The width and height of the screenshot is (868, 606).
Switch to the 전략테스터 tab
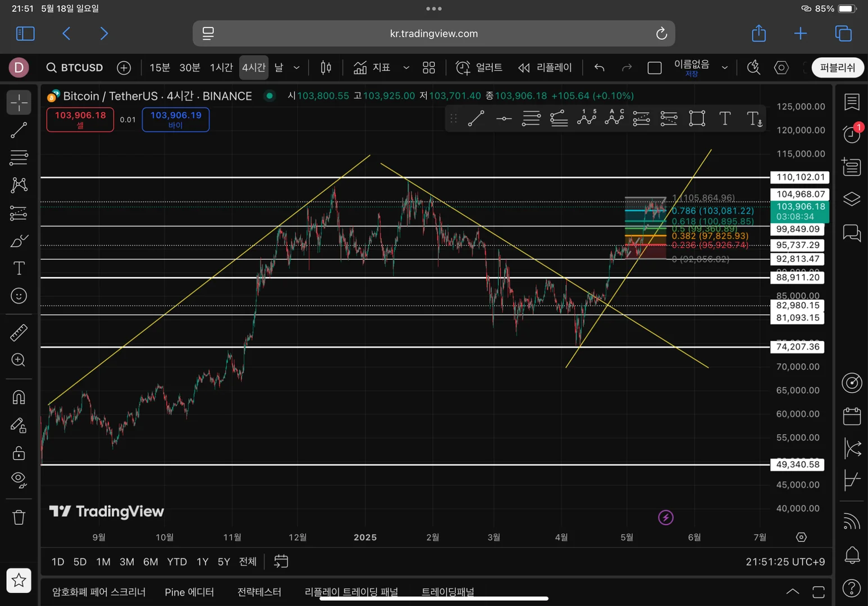pyautogui.click(x=259, y=592)
